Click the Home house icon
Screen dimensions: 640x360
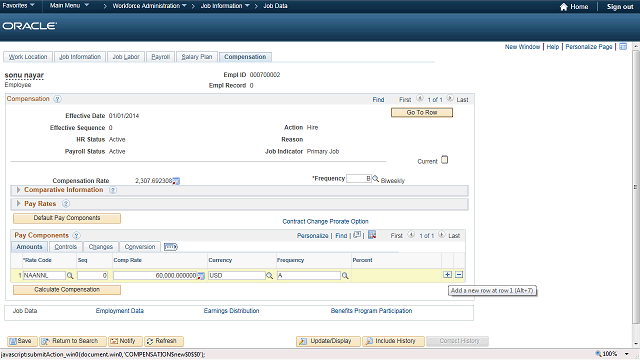[563, 7]
